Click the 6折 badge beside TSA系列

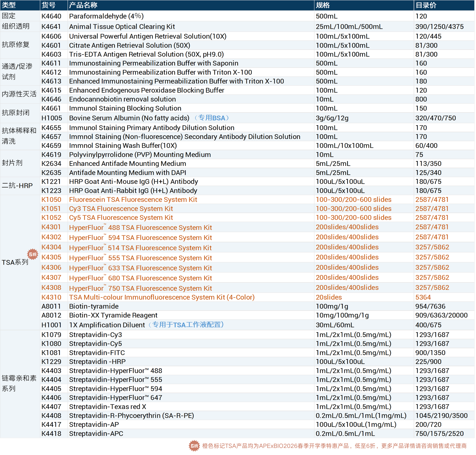(x=33, y=254)
